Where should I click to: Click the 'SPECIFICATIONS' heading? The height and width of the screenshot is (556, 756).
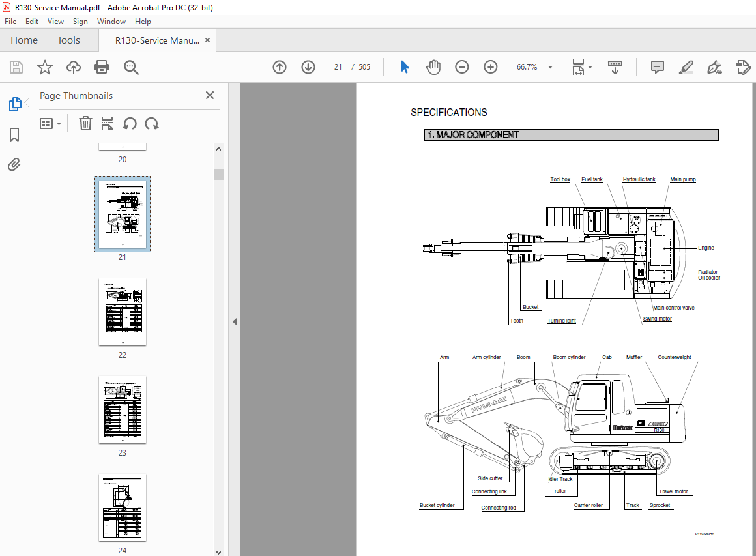[449, 112]
